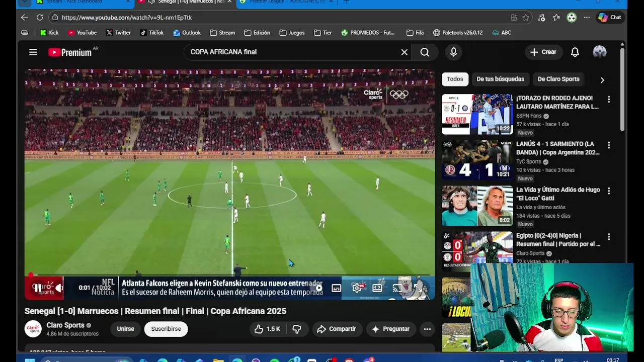The image size is (644, 362).
Task: Add this page to favorites with the star
Action: pos(526,18)
